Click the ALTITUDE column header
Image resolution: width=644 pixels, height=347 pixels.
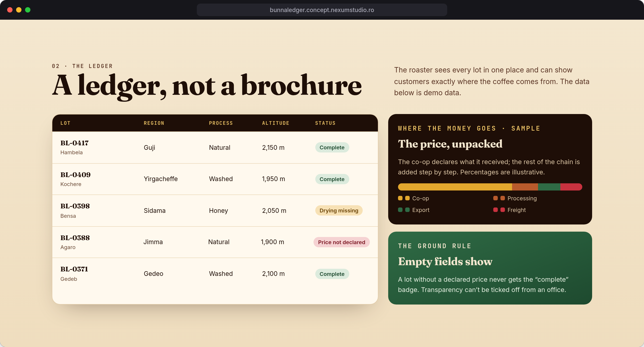coord(276,123)
